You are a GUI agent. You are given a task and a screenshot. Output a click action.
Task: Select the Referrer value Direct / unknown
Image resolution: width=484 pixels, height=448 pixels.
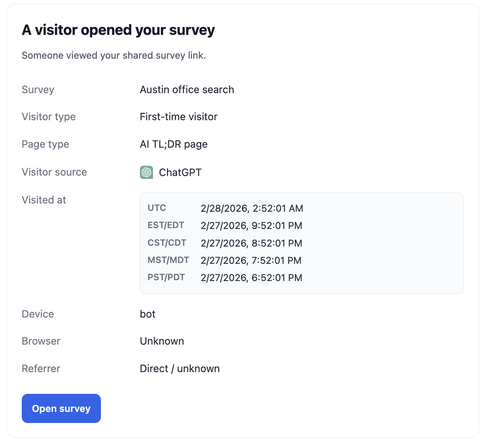(x=180, y=368)
